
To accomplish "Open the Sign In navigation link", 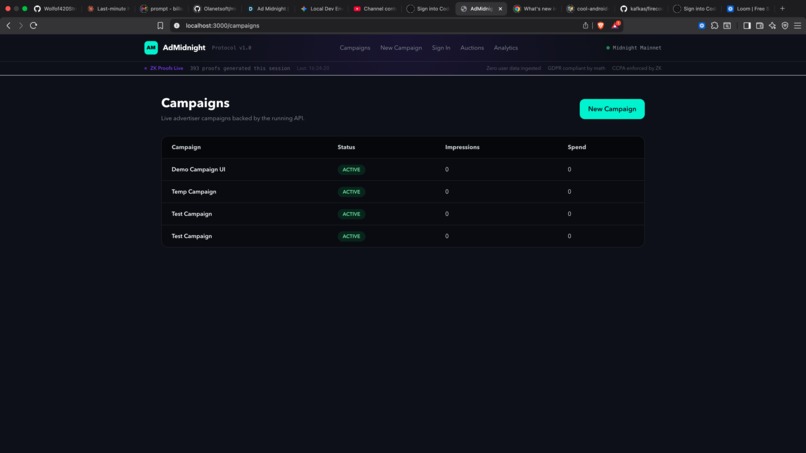I will (441, 48).
